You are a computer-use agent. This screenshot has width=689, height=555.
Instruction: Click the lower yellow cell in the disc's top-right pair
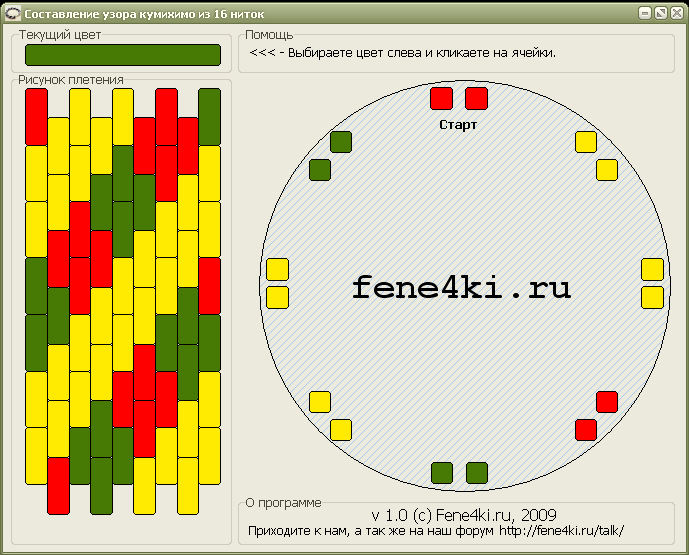[607, 170]
